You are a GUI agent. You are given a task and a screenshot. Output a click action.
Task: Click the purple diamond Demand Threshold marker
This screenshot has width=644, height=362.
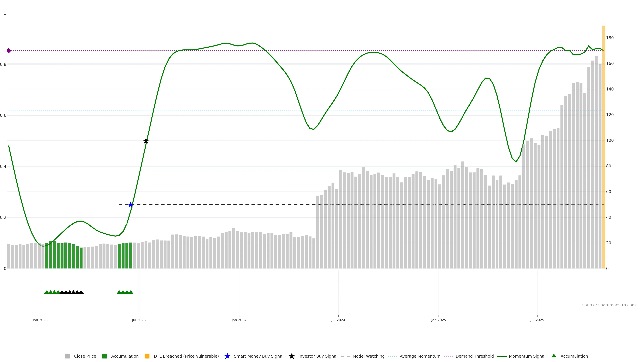coord(9,51)
